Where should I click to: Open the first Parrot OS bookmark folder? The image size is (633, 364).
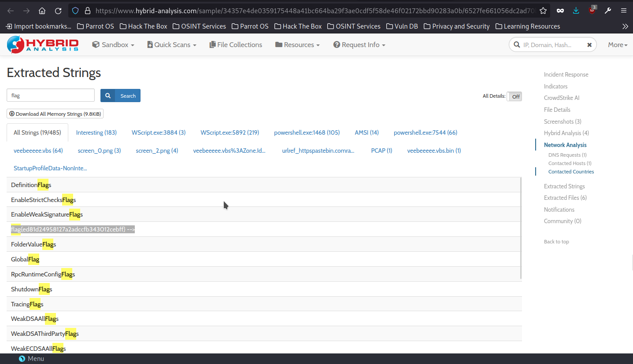tap(95, 26)
